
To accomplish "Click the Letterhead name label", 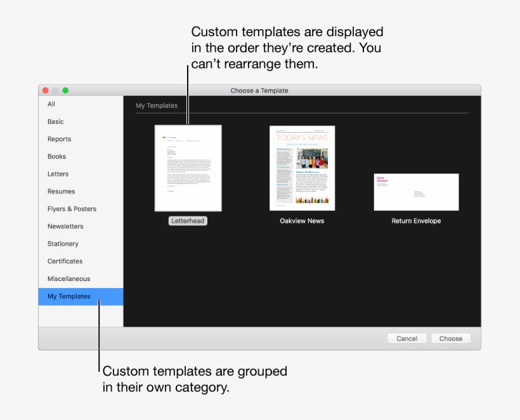I will [x=188, y=221].
